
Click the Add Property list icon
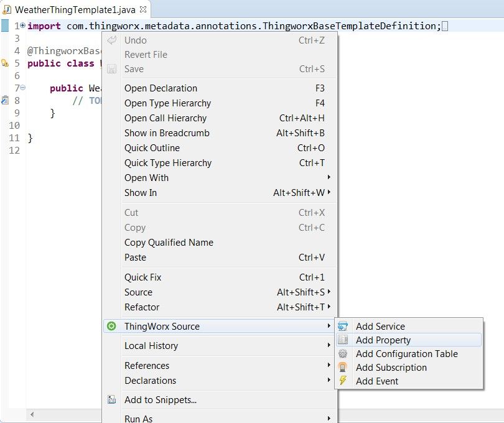[x=343, y=340]
